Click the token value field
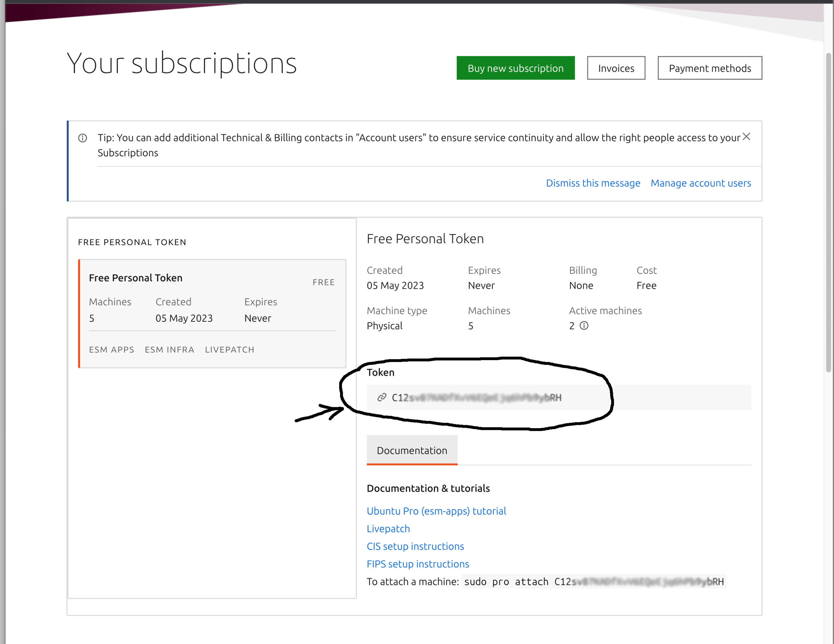 pyautogui.click(x=559, y=398)
